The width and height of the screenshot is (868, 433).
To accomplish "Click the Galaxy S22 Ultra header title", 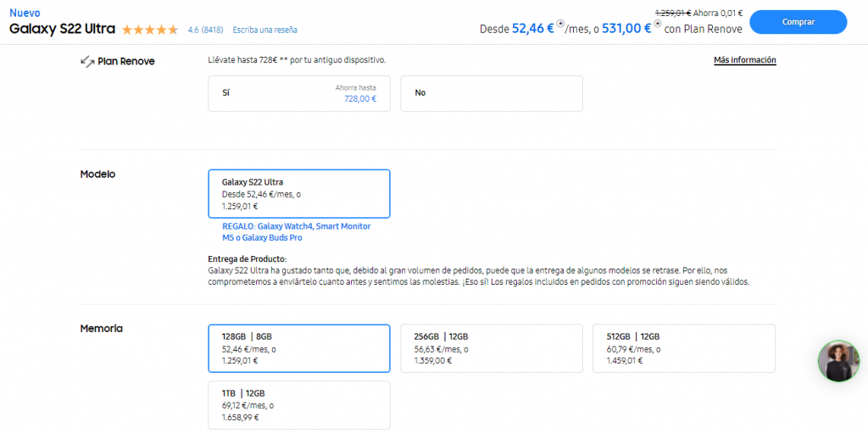I will click(62, 28).
